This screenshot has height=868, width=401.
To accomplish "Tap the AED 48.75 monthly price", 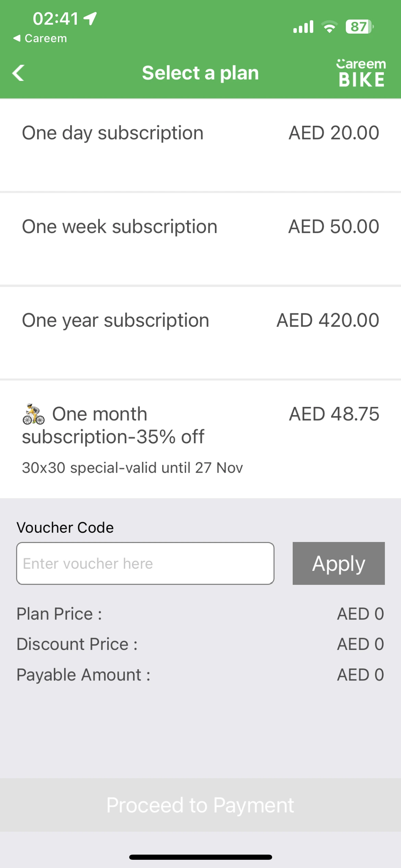I will (334, 414).
